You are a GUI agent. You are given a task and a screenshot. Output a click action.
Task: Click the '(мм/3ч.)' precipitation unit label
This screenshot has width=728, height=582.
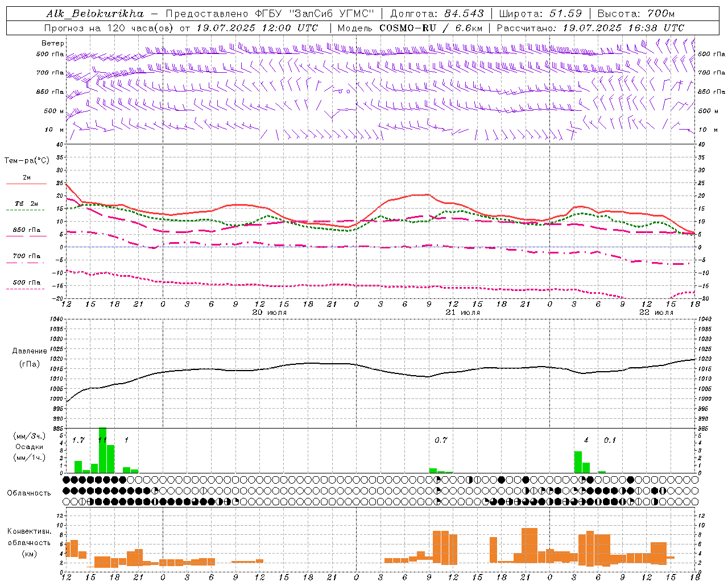(x=30, y=436)
